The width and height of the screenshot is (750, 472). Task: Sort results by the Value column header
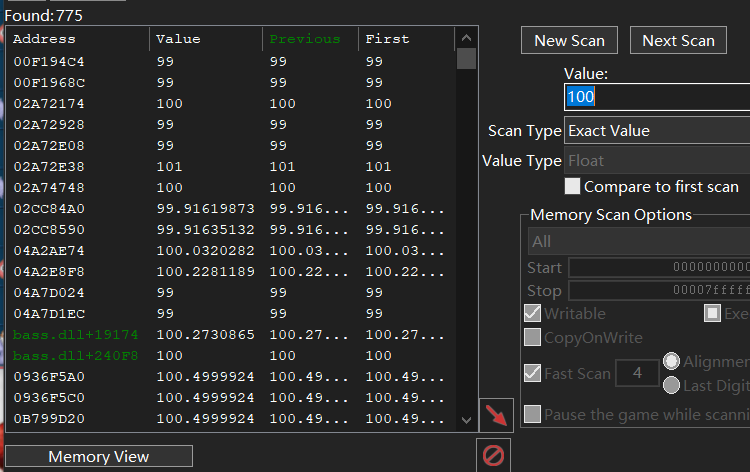[x=206, y=39]
